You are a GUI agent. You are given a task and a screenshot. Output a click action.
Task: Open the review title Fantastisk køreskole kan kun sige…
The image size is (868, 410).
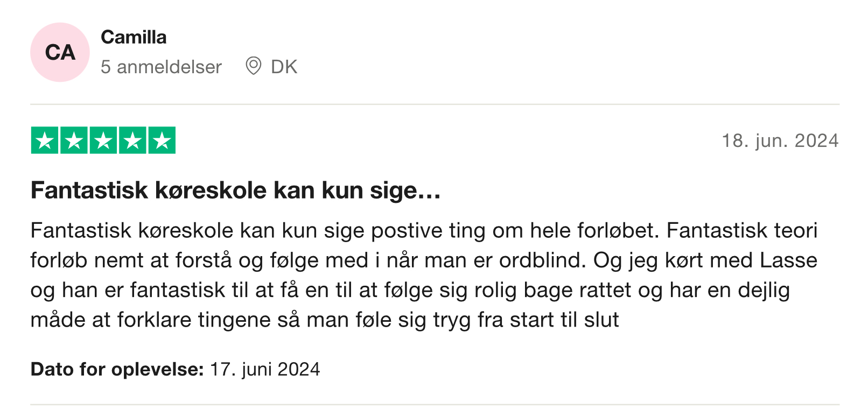(236, 190)
